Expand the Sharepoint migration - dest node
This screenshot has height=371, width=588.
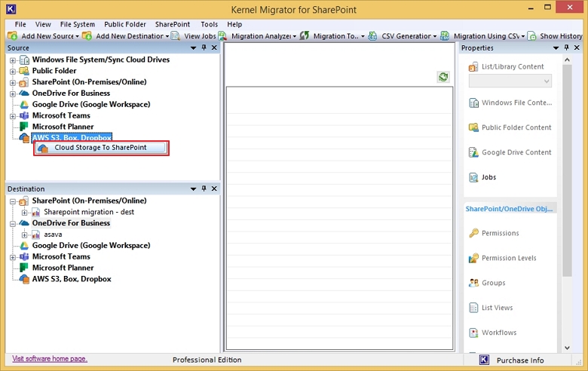coord(24,213)
